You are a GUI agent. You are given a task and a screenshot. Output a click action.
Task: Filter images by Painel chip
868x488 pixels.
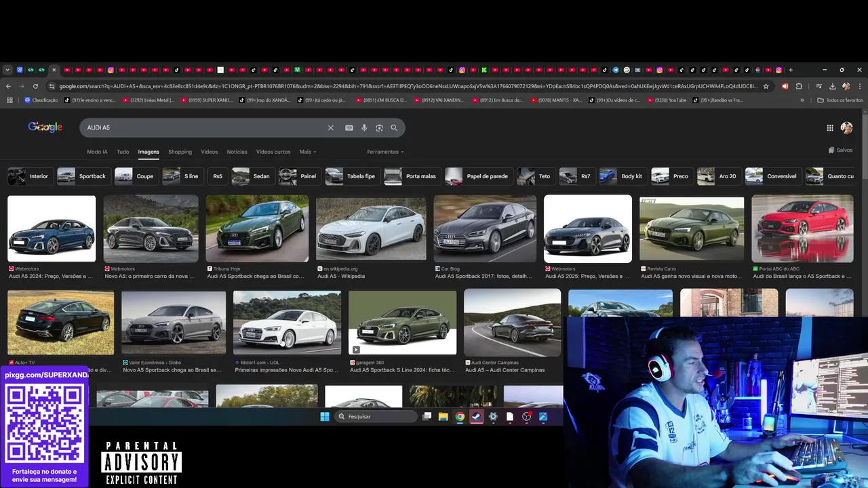click(x=298, y=176)
